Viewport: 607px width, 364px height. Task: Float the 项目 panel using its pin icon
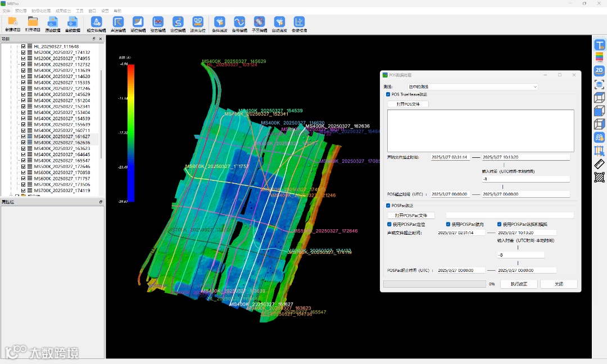click(94, 39)
